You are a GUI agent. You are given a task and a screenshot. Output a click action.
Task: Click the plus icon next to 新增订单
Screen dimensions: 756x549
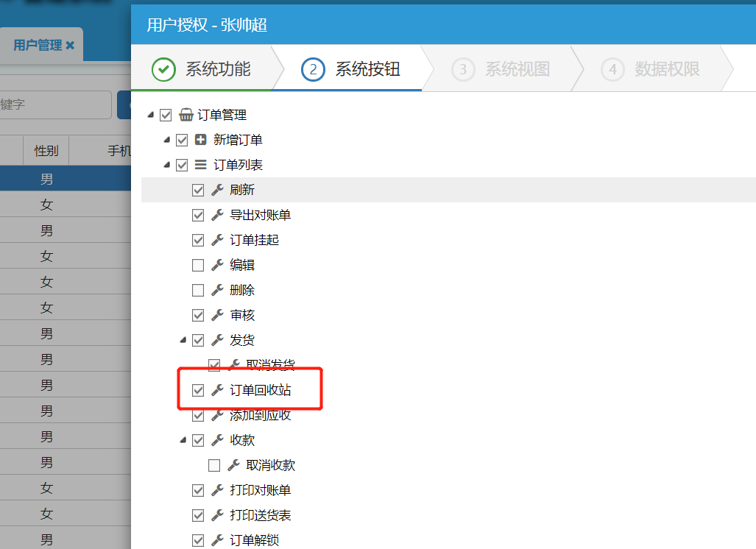click(201, 140)
